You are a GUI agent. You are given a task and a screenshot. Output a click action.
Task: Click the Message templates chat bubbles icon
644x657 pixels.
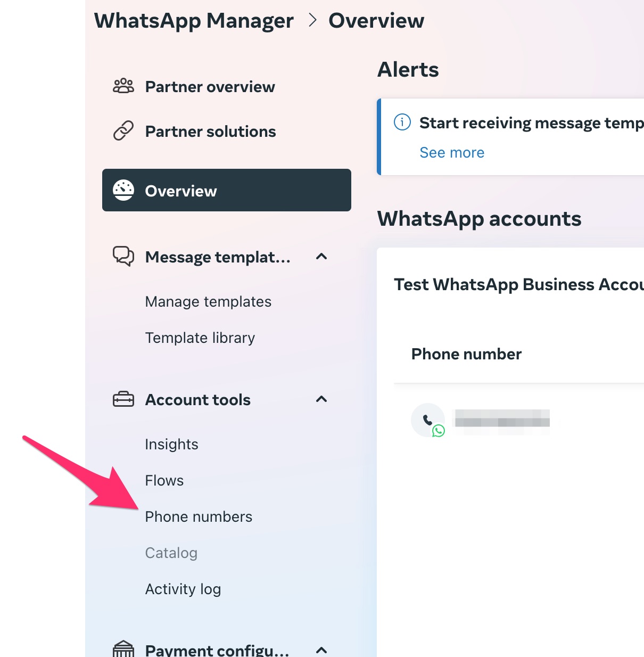click(123, 257)
